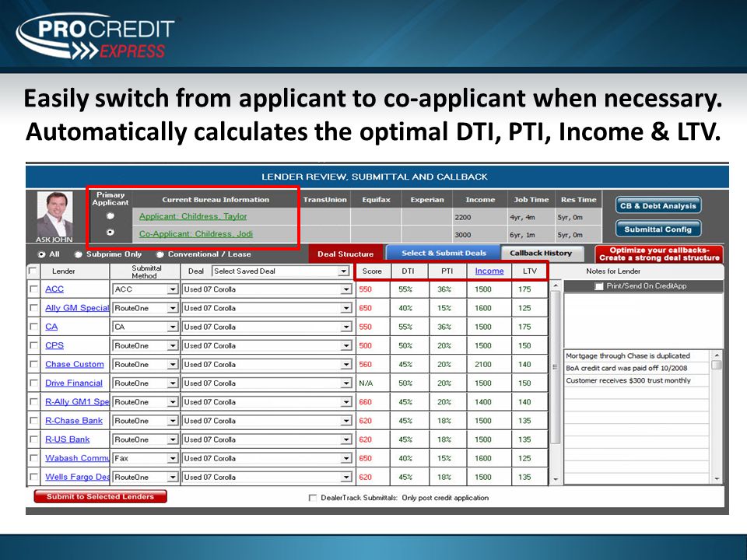Viewport: 747px width, 560px height.
Task: Click applicant job time 4yr, 4m
Action: click(x=523, y=217)
